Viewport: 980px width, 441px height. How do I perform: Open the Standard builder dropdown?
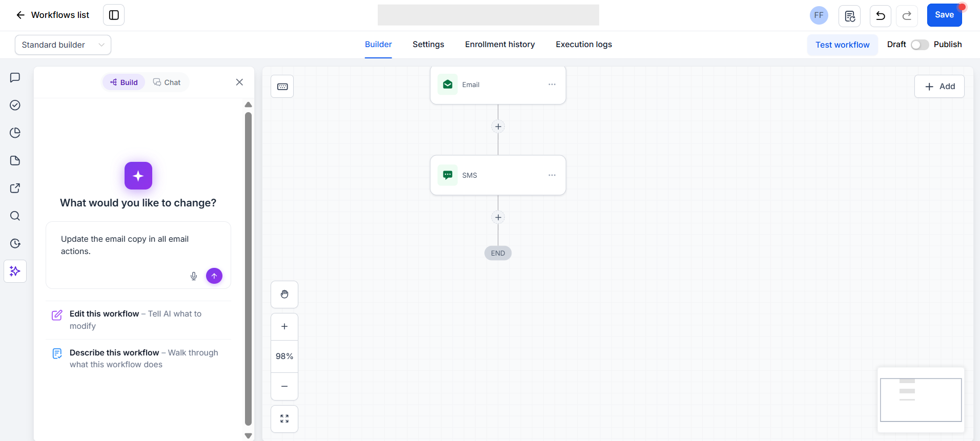tap(63, 45)
